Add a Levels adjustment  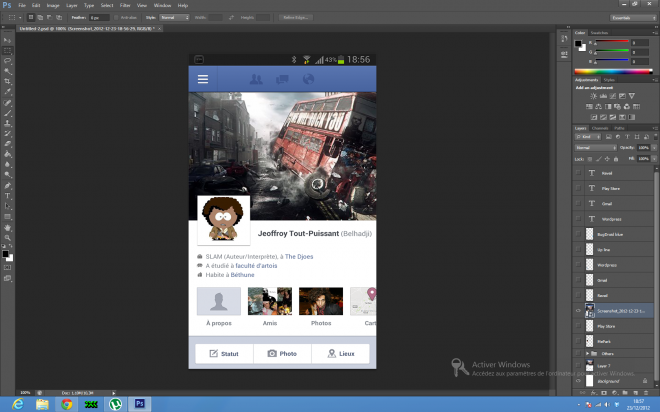tap(603, 96)
